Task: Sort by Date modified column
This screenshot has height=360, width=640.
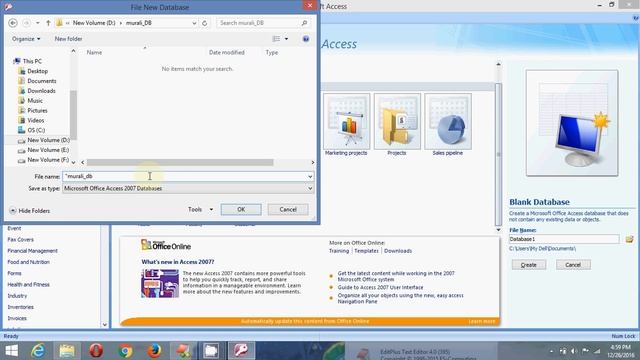Action: point(227,53)
